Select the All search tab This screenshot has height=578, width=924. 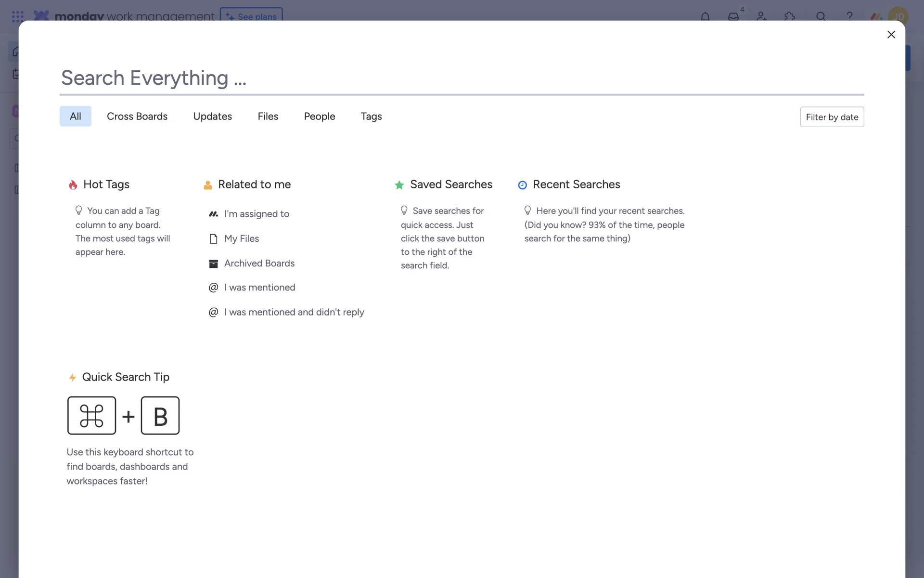click(76, 117)
